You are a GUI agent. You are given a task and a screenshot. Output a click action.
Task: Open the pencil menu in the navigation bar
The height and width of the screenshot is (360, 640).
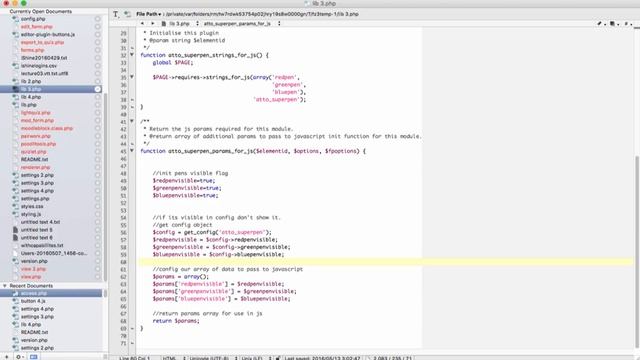point(601,24)
